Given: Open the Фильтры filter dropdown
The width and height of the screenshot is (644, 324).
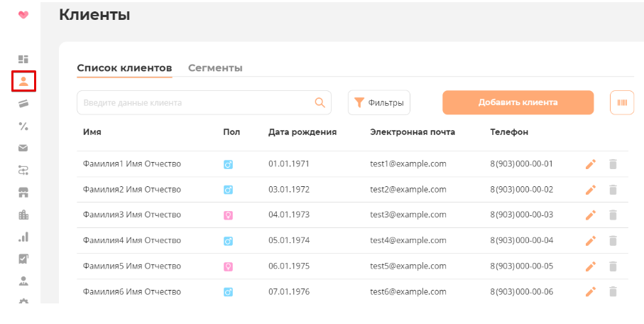Looking at the screenshot, I should point(379,102).
